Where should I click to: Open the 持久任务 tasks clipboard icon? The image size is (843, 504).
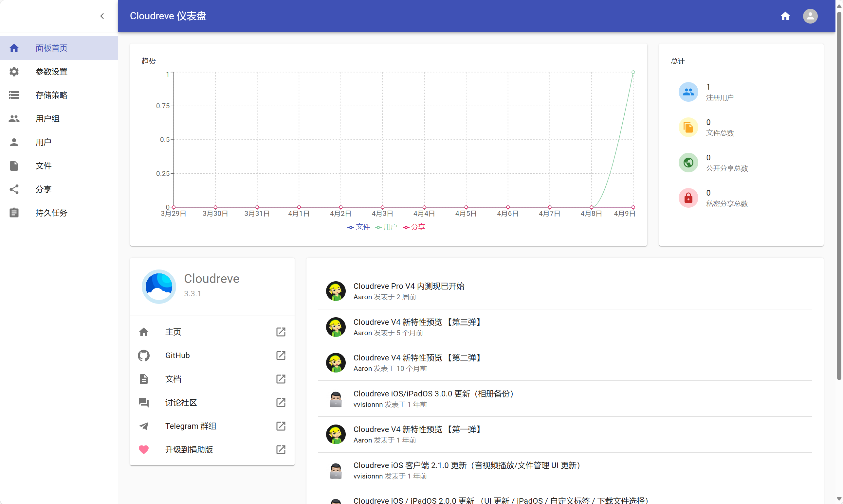pos(14,213)
